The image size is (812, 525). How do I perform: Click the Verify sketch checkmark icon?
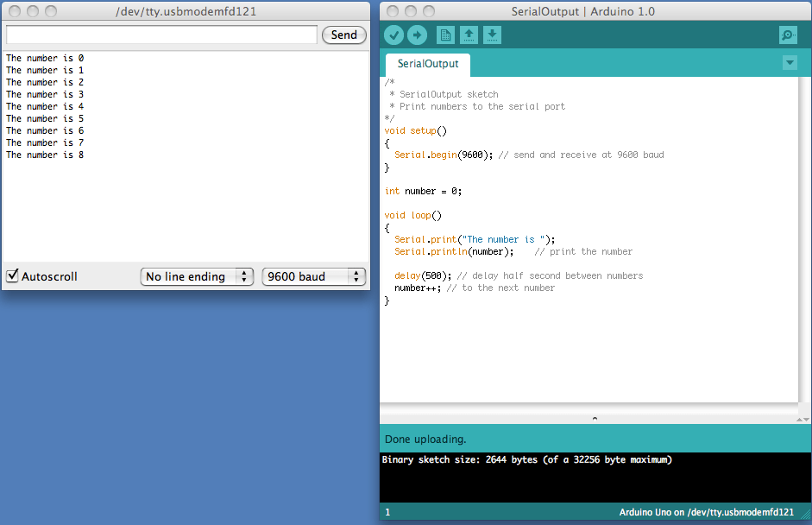click(x=394, y=35)
